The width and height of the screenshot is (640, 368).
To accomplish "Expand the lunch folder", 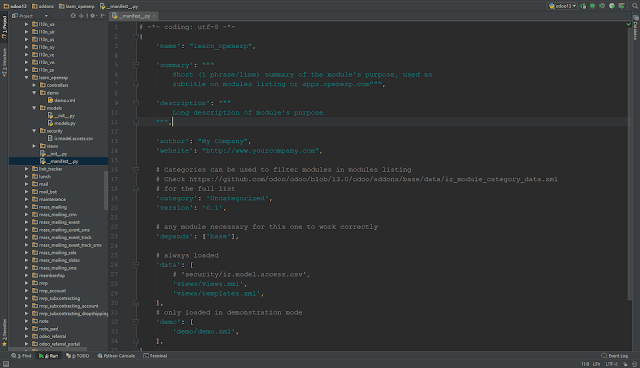I will click(27, 176).
